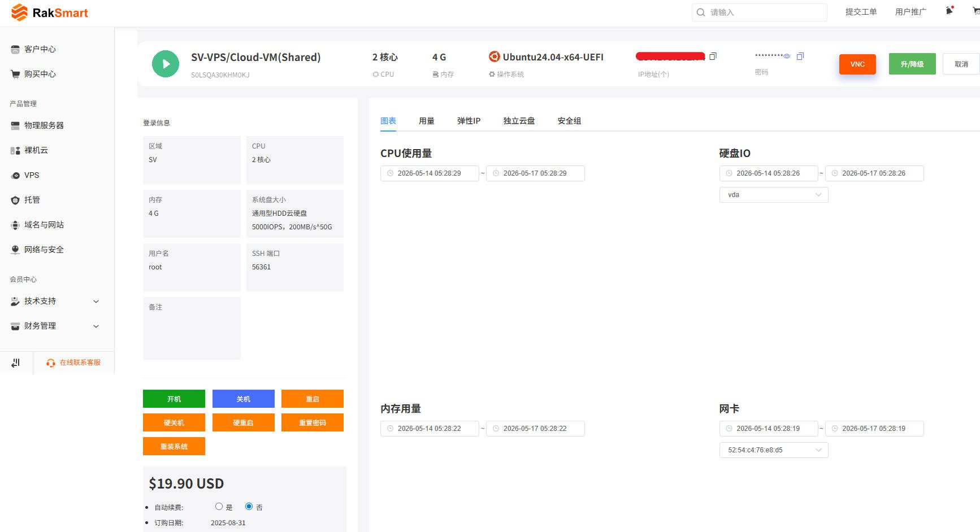Click the orange VNC button
The width and height of the screenshot is (980, 532).
point(857,64)
